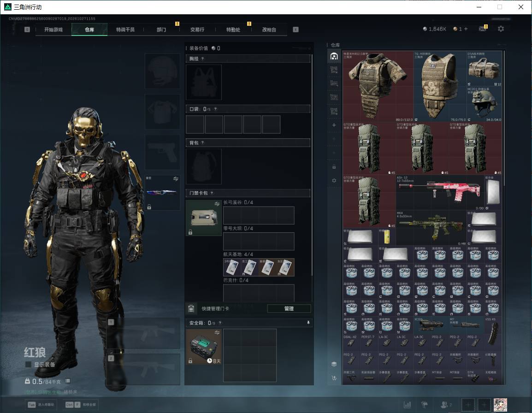Select the ASh-12 pink rifle in warehouse

click(440, 193)
